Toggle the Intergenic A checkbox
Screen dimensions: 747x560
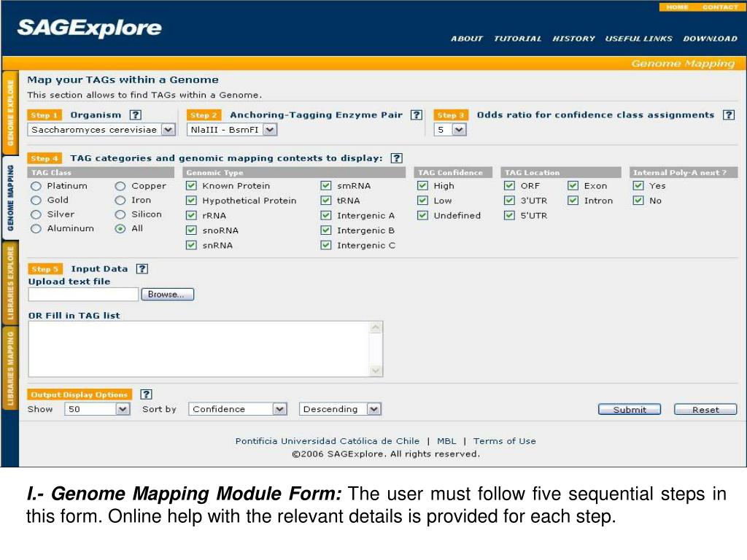326,215
